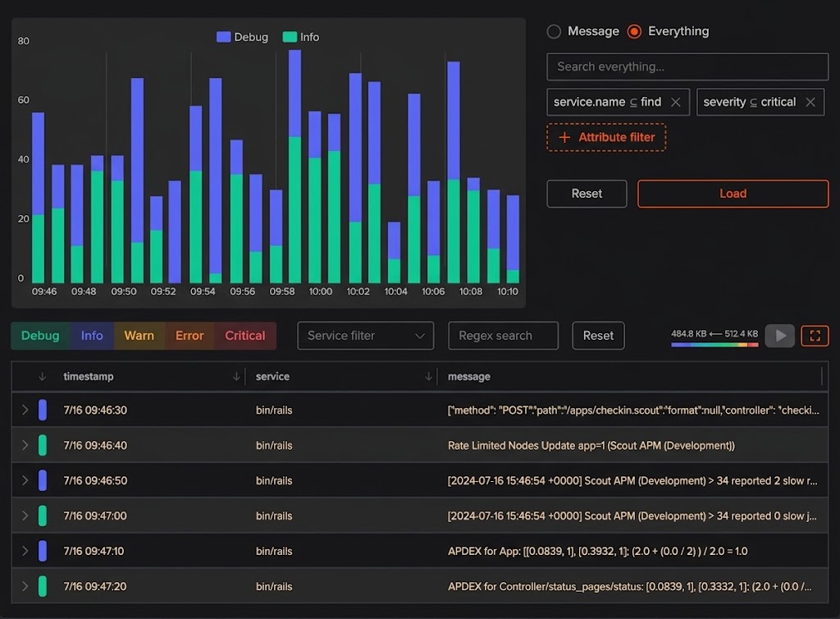Sort by the timestamp column header
Viewport: 840px width, 619px height.
coord(89,376)
